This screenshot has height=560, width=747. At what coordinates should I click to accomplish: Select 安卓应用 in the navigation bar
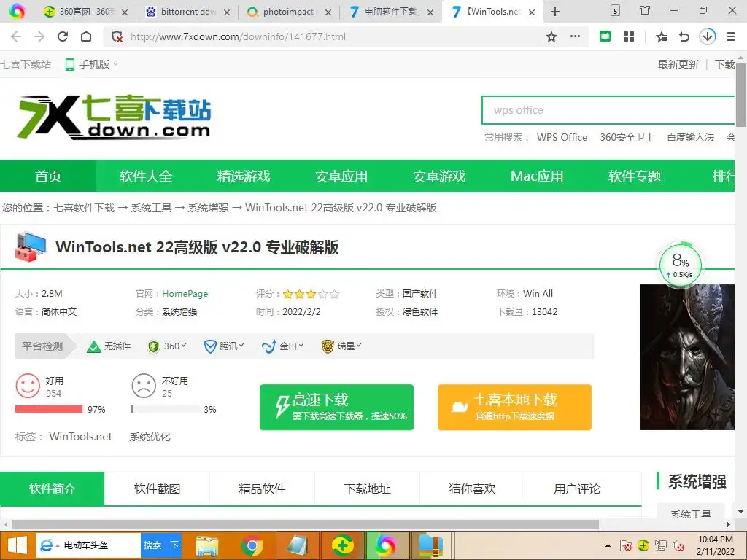point(341,176)
